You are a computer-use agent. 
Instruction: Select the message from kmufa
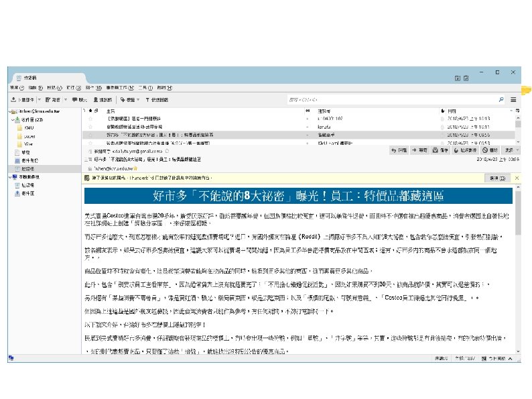click(x=299, y=127)
